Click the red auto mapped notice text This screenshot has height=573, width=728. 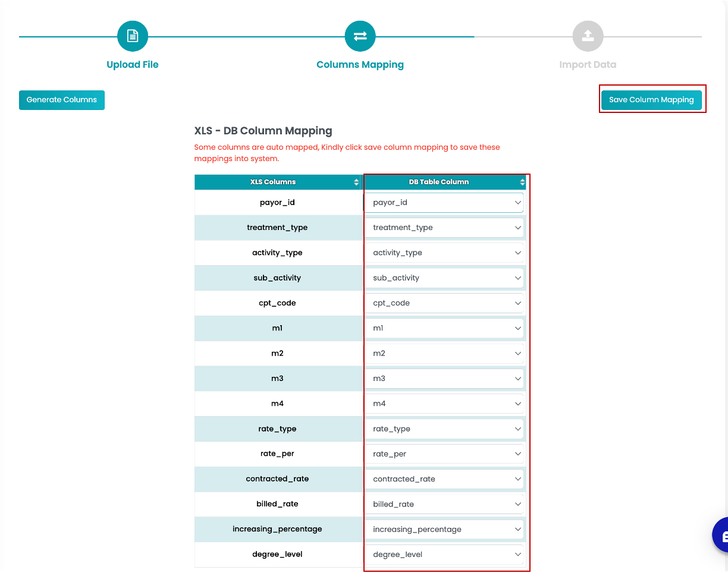coord(347,153)
